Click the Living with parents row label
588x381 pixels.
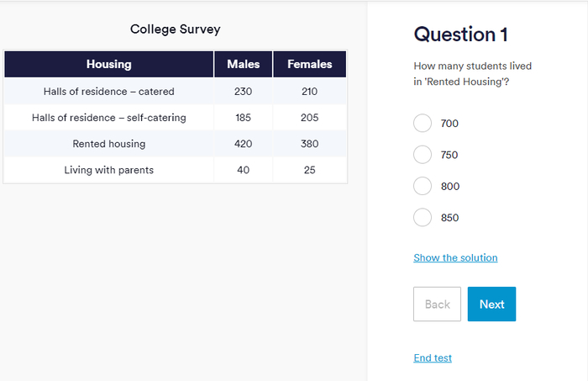coord(108,170)
